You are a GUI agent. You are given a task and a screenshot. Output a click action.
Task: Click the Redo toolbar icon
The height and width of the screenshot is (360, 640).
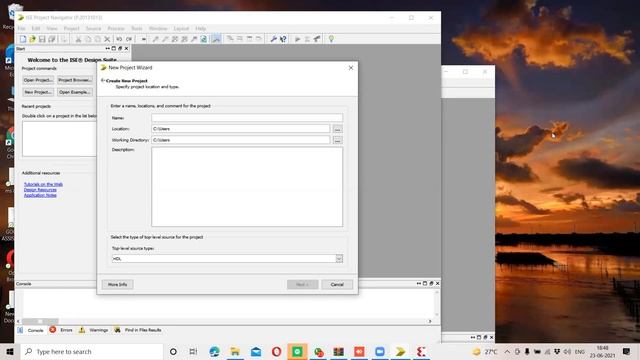[129, 39]
